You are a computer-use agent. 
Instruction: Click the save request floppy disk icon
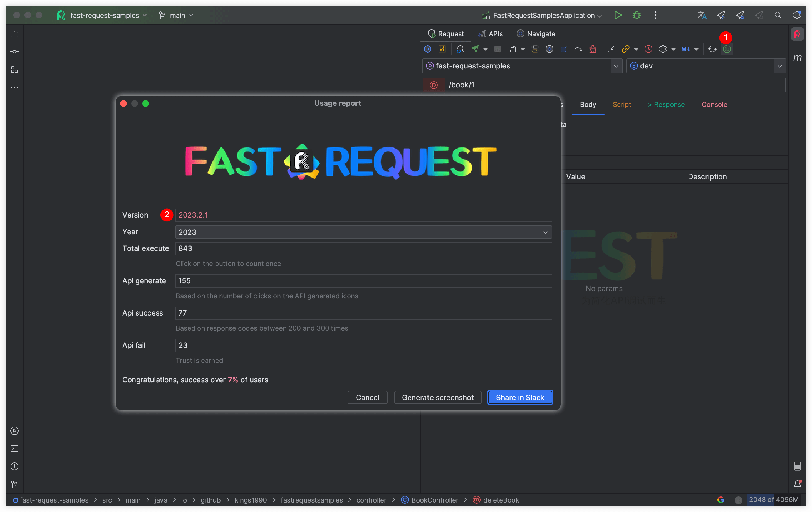coord(512,49)
